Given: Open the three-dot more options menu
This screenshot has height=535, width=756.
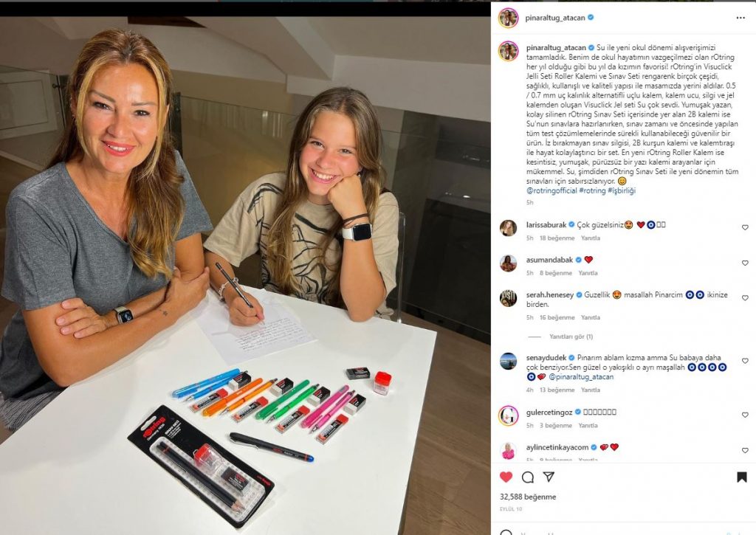Looking at the screenshot, I should pos(740,18).
